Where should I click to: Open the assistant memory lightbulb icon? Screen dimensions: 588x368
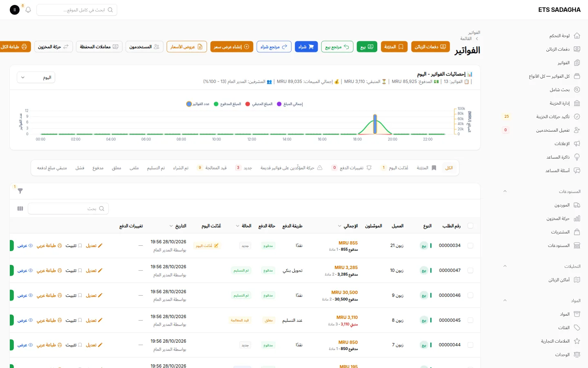[577, 157]
